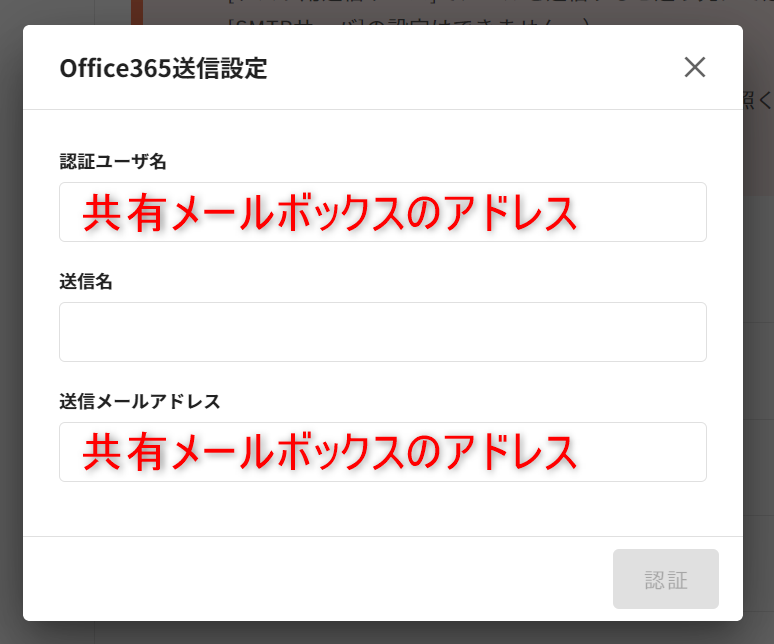Click red 共有メールボックスのアドレス text under 送信メールアドレス

coord(330,453)
